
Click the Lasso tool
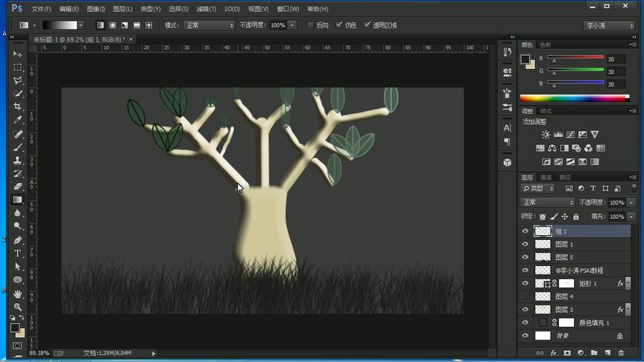(18, 80)
